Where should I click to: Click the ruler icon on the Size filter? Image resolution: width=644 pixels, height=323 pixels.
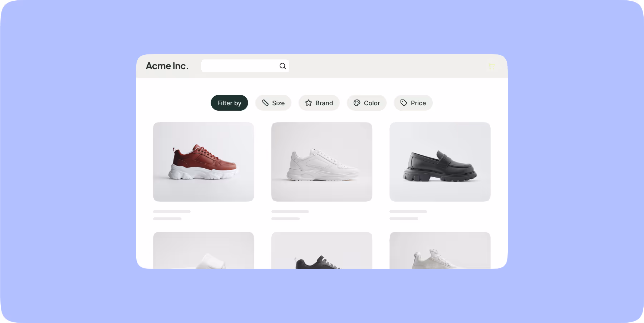(265, 103)
